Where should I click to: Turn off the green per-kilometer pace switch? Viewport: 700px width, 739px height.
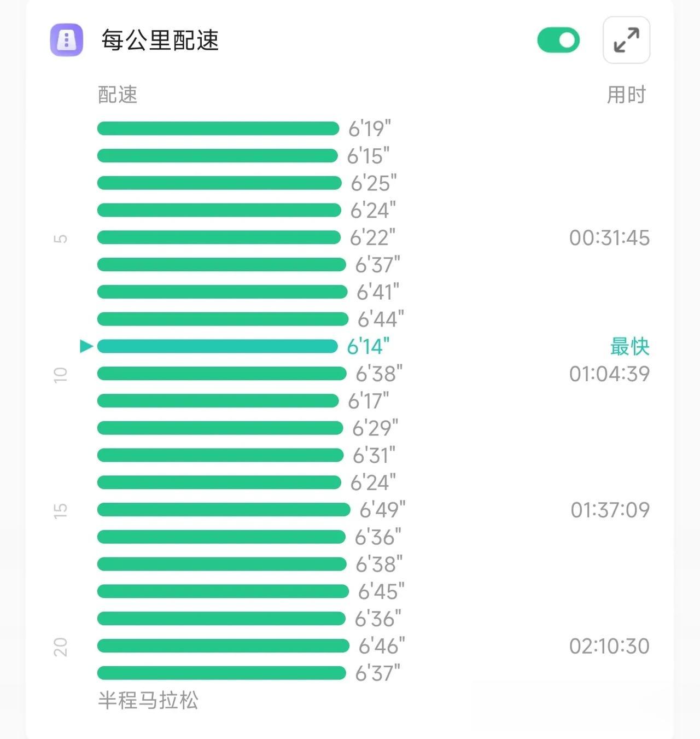(x=558, y=40)
